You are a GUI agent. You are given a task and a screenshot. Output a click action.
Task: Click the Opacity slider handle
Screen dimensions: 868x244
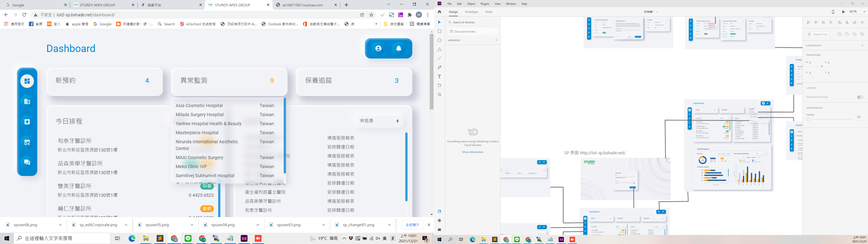coord(808,119)
